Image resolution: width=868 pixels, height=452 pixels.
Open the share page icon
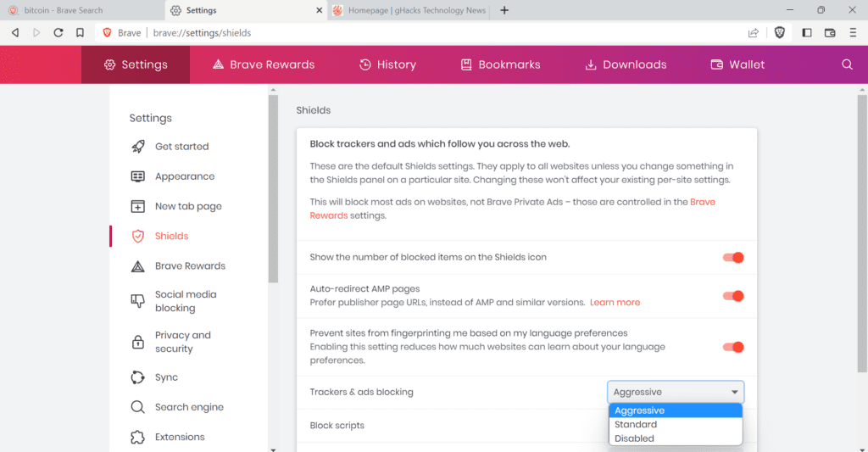click(x=754, y=33)
